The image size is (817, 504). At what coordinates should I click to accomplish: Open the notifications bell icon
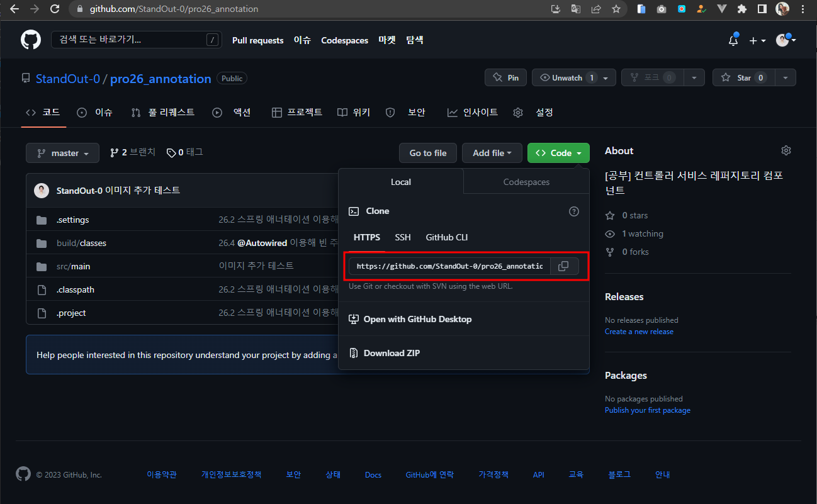[733, 40]
